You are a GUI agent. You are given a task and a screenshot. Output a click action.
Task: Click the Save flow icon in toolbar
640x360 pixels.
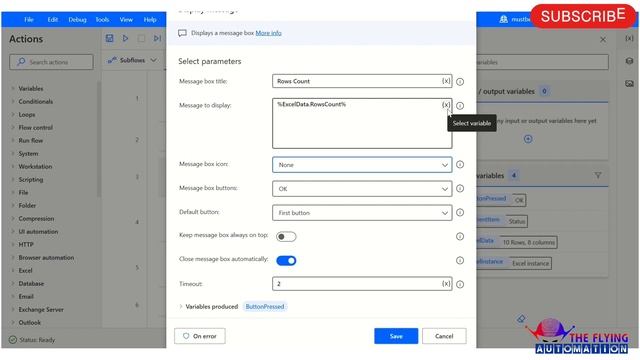click(109, 38)
